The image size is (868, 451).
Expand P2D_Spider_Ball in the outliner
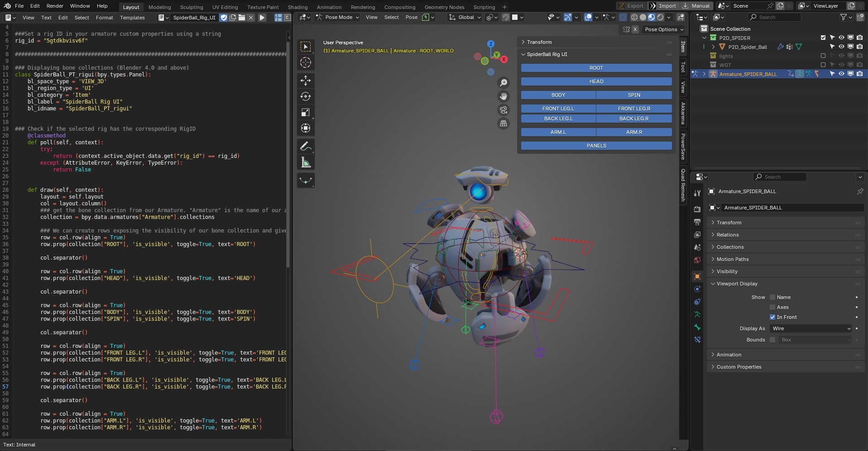click(713, 47)
